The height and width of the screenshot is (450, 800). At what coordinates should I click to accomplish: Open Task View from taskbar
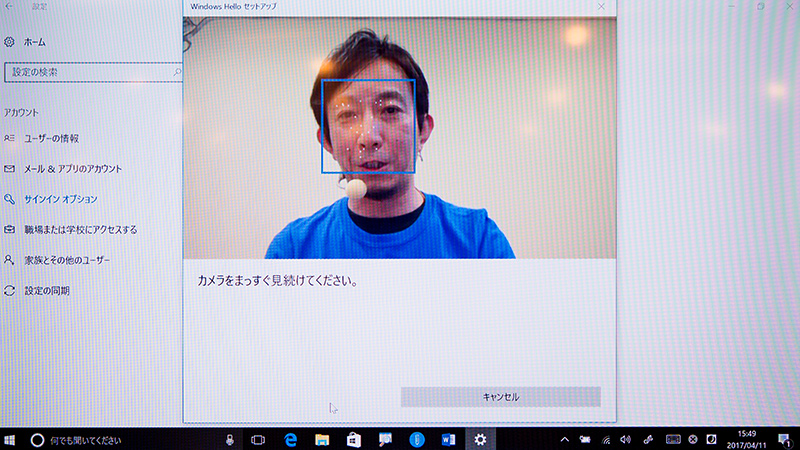(258, 440)
